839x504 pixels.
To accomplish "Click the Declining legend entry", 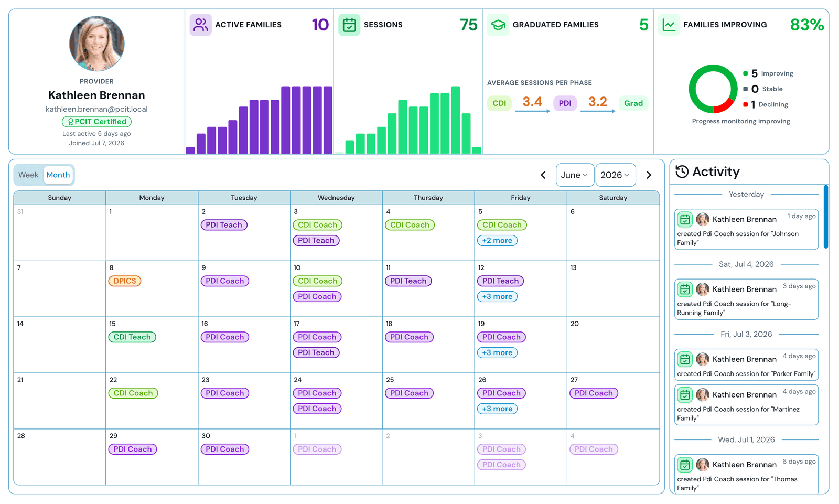I will [x=766, y=104].
